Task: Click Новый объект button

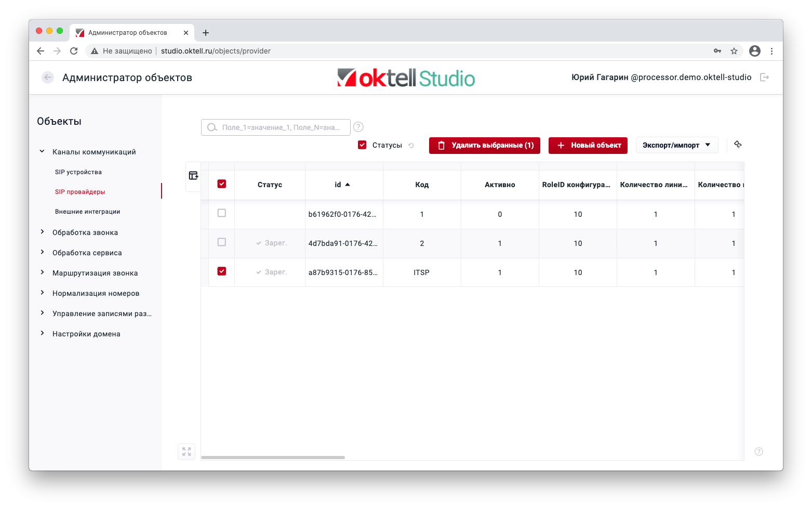Action: (588, 146)
